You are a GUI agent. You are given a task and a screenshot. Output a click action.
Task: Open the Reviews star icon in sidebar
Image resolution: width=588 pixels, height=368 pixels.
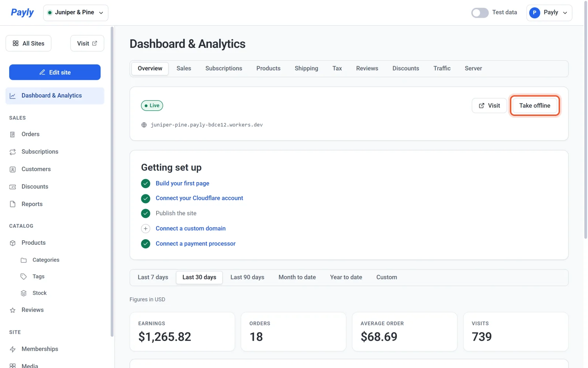pyautogui.click(x=12, y=310)
